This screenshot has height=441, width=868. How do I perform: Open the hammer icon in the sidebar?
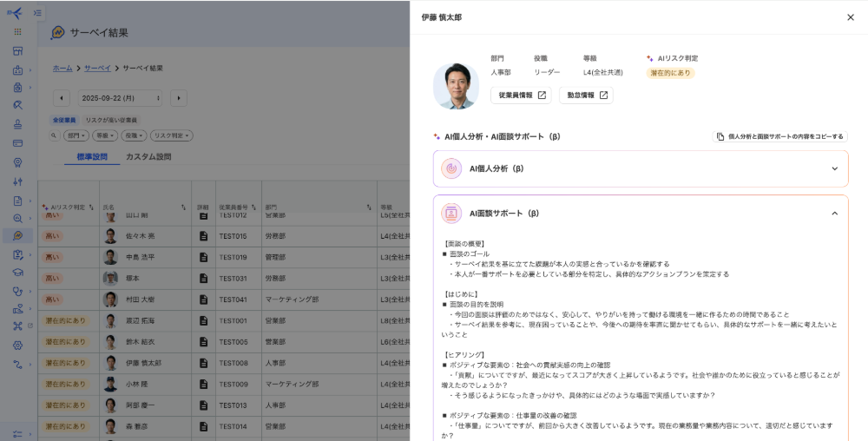(17, 105)
